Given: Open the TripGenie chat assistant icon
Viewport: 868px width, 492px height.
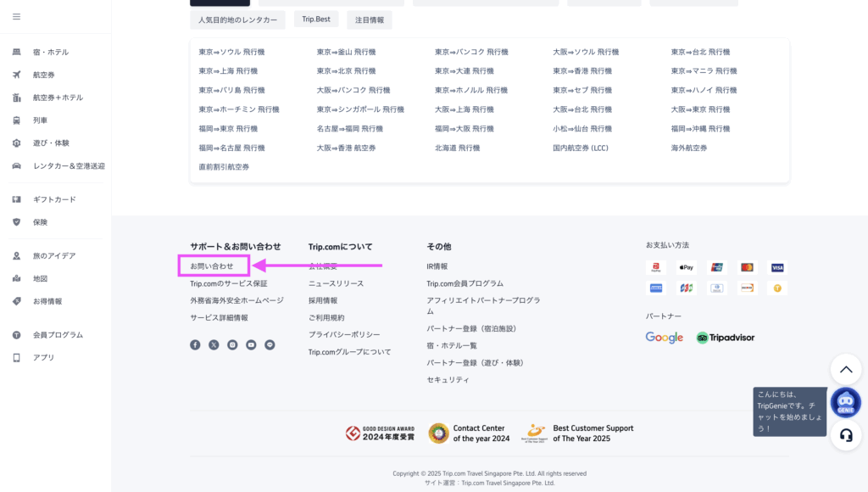Looking at the screenshot, I should click(845, 402).
